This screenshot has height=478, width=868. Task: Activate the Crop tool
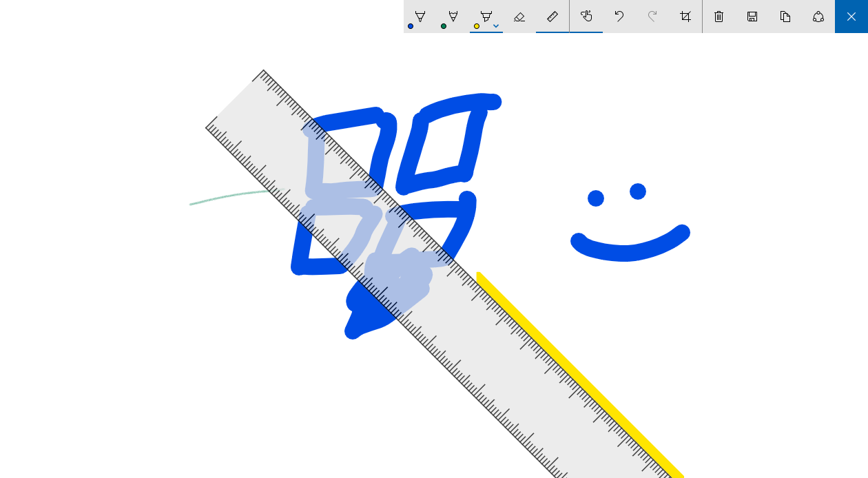pyautogui.click(x=685, y=17)
